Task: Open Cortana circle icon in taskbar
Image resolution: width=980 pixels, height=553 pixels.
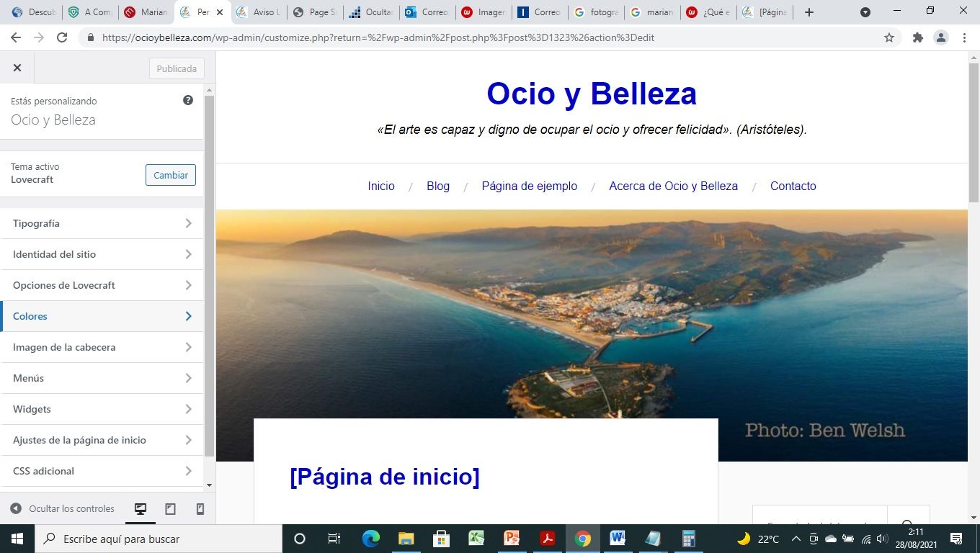Action: coord(300,539)
